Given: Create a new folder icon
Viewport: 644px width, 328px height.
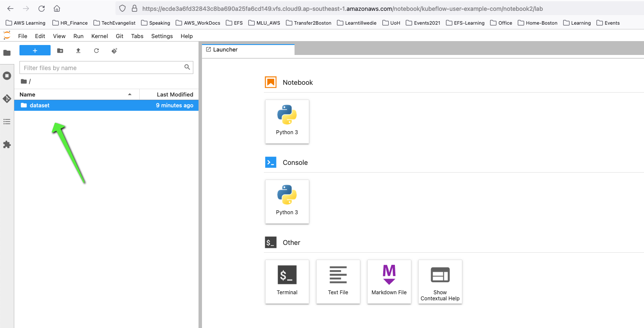Looking at the screenshot, I should point(60,51).
